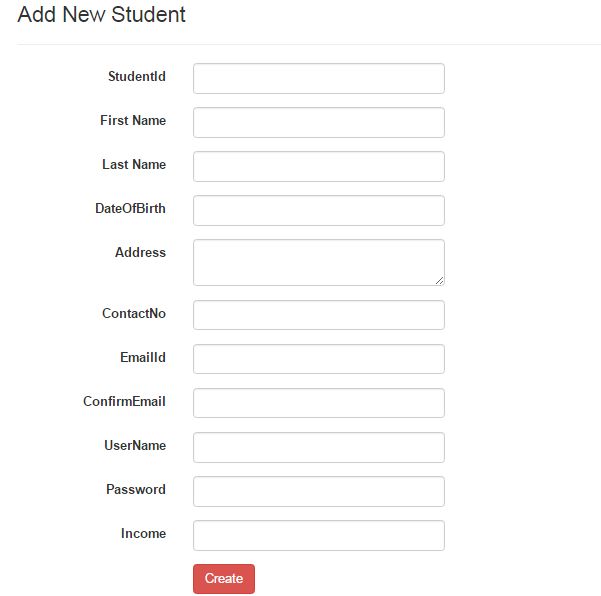This screenshot has width=601, height=596.
Task: Click the Address textarea resize handle
Action: pos(439,280)
